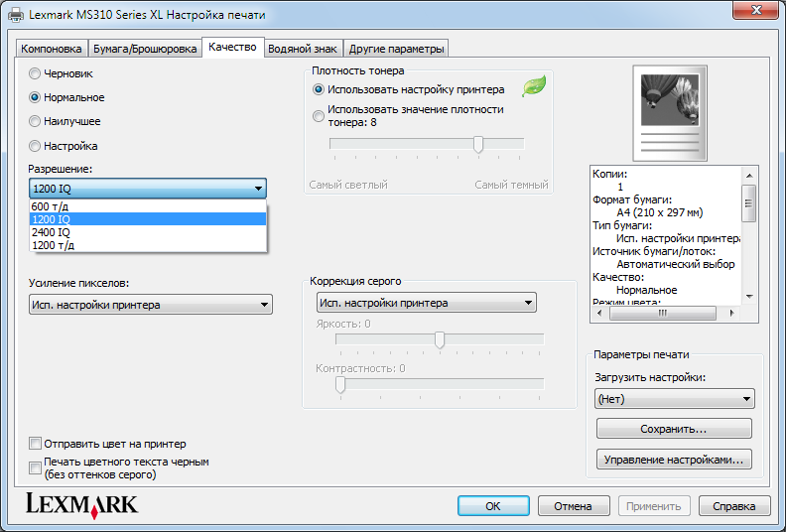Click the green eco leaf icon

click(534, 86)
